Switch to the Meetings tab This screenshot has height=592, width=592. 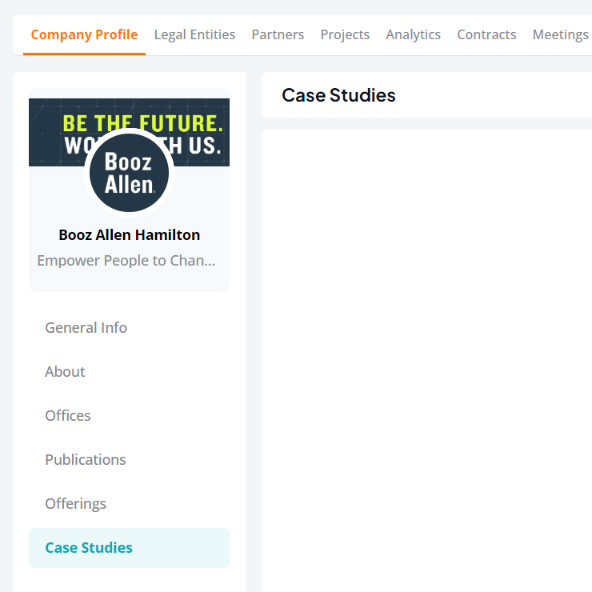(560, 35)
